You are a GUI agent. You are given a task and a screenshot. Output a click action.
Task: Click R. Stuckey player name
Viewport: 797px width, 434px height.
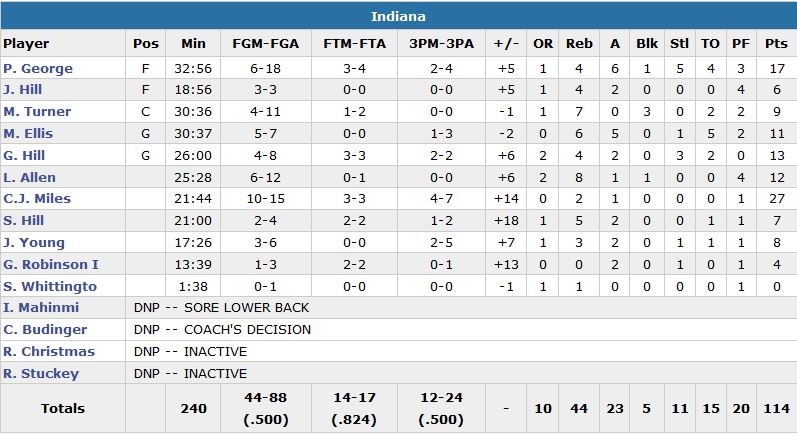[41, 374]
